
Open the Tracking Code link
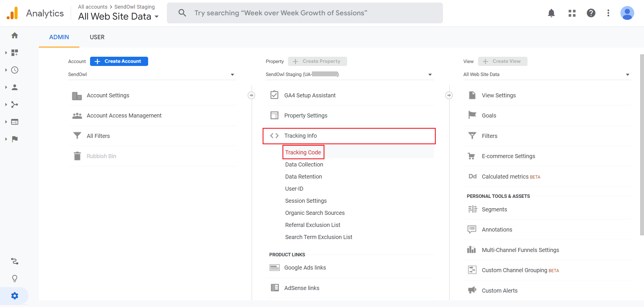[303, 152]
